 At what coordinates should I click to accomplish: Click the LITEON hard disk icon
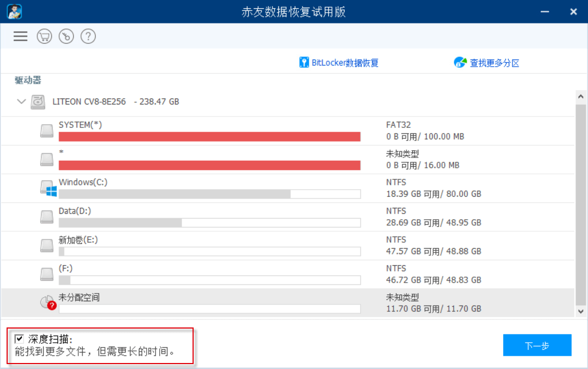38,102
